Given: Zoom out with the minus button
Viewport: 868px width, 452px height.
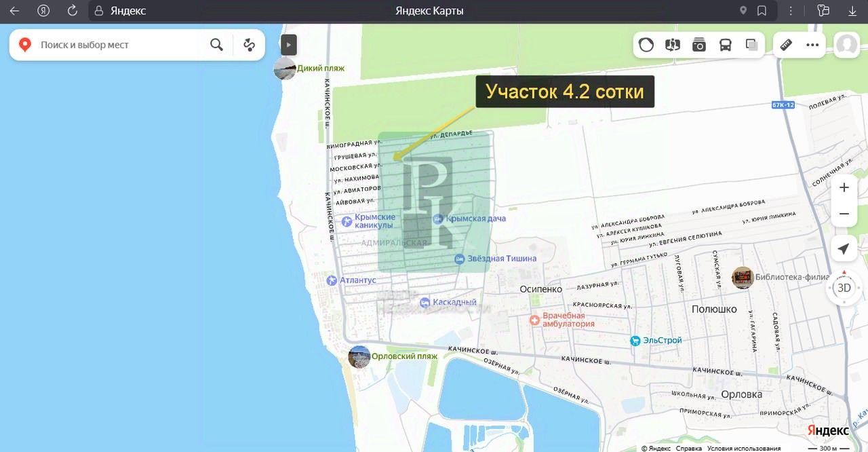Looking at the screenshot, I should [844, 214].
